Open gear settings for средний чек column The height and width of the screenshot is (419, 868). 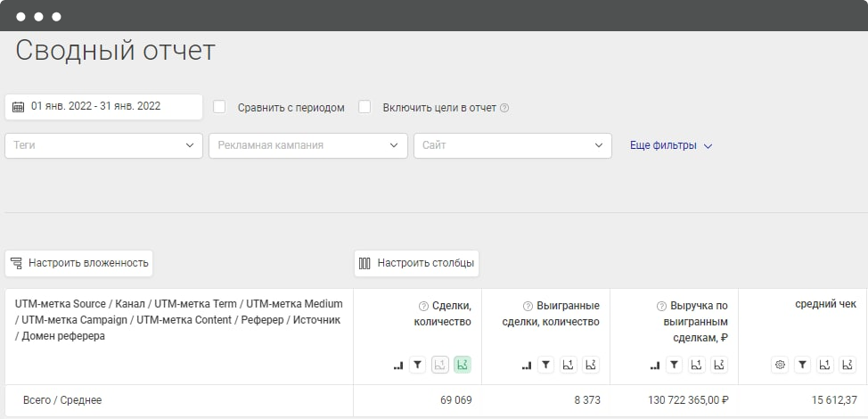(780, 366)
